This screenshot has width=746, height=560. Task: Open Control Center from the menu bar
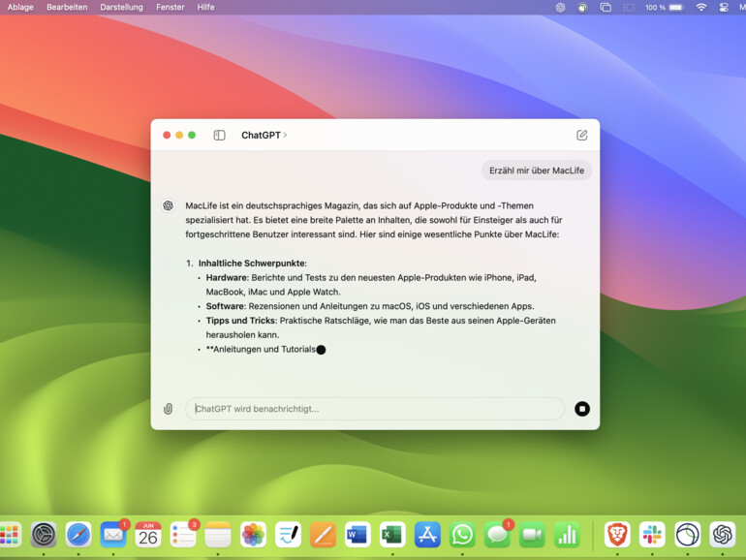coord(724,7)
